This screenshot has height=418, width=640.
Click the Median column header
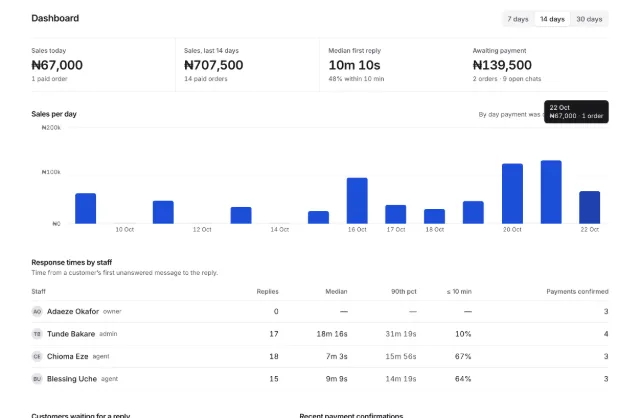(336, 291)
